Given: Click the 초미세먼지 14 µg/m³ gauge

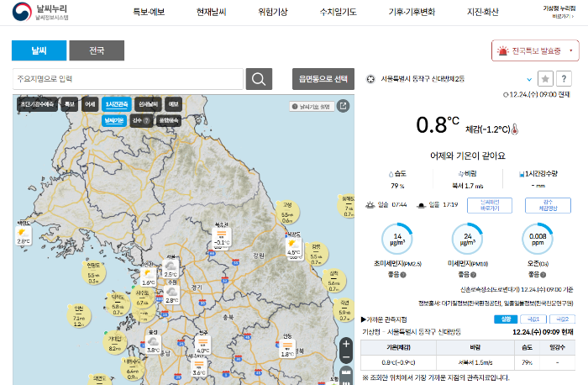Looking at the screenshot, I should (397, 239).
